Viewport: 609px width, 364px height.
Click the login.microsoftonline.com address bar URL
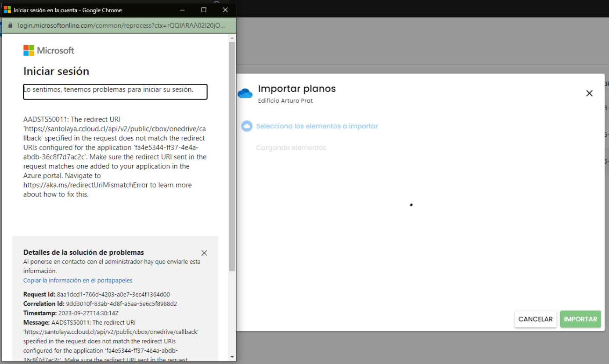click(x=121, y=25)
